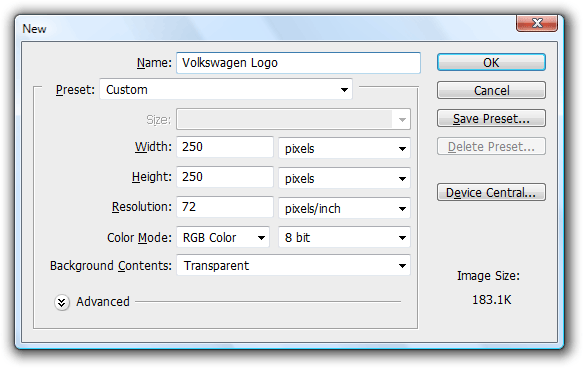Click the Cancel button
Viewport: 583px width, 368px height.
click(x=491, y=90)
